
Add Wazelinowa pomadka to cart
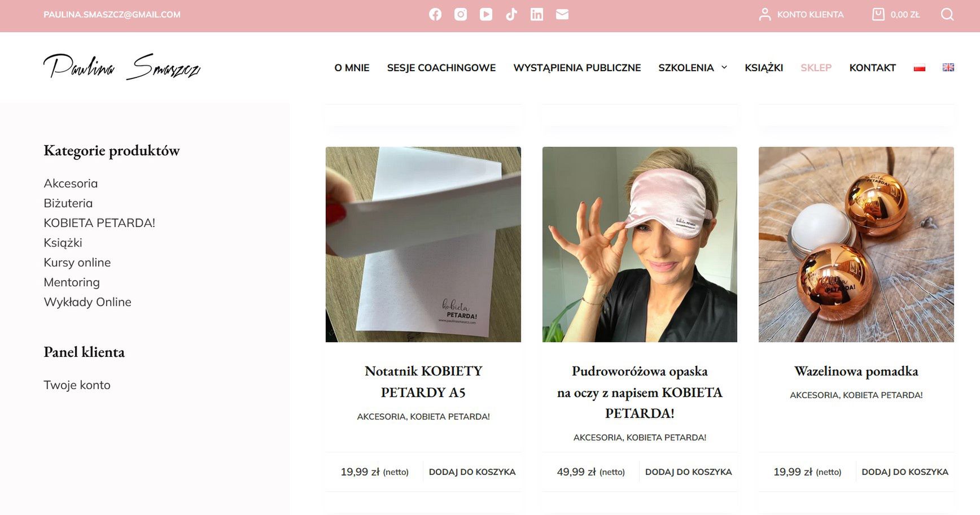click(905, 472)
